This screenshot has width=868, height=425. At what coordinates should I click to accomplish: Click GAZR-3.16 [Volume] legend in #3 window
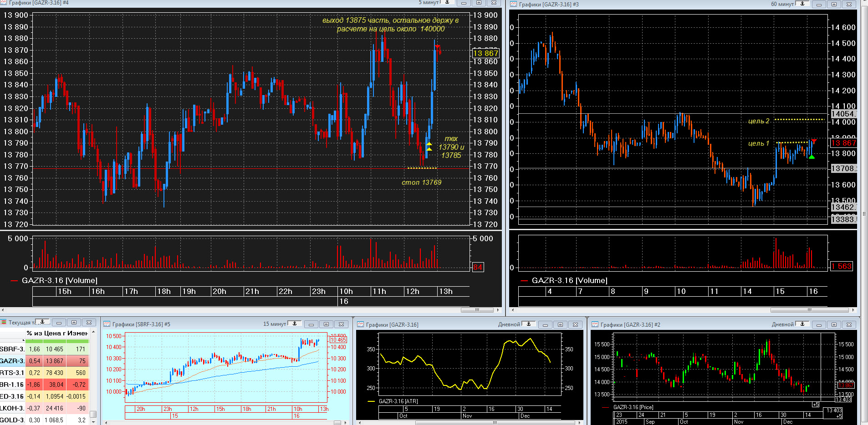(570, 280)
